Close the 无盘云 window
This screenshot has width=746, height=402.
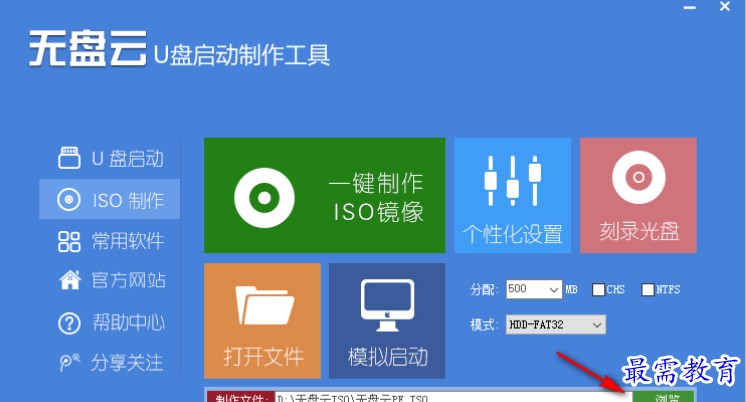coord(725,7)
